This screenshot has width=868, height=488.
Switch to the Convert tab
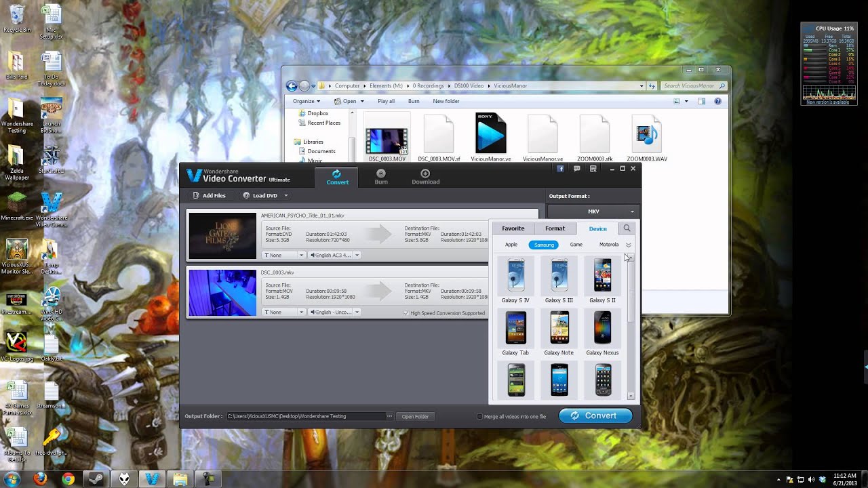coord(337,177)
